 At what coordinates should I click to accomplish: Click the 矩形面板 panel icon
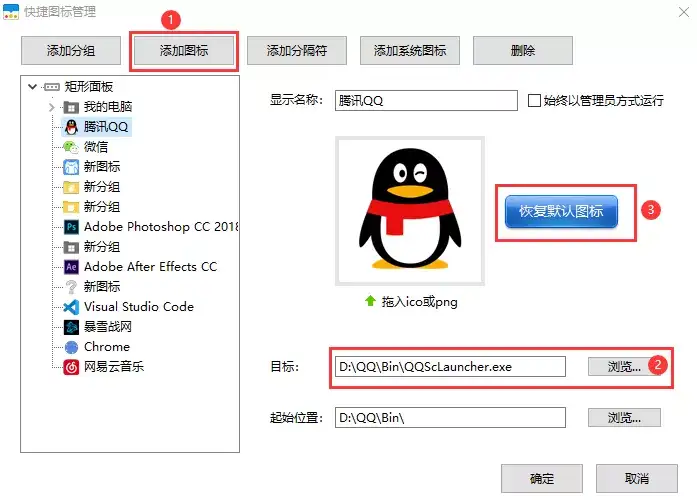point(52,87)
